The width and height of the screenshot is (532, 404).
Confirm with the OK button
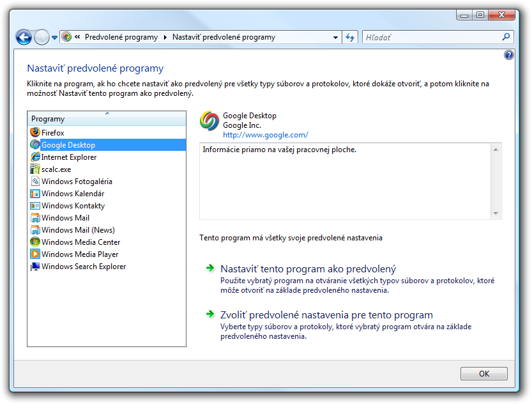484,373
